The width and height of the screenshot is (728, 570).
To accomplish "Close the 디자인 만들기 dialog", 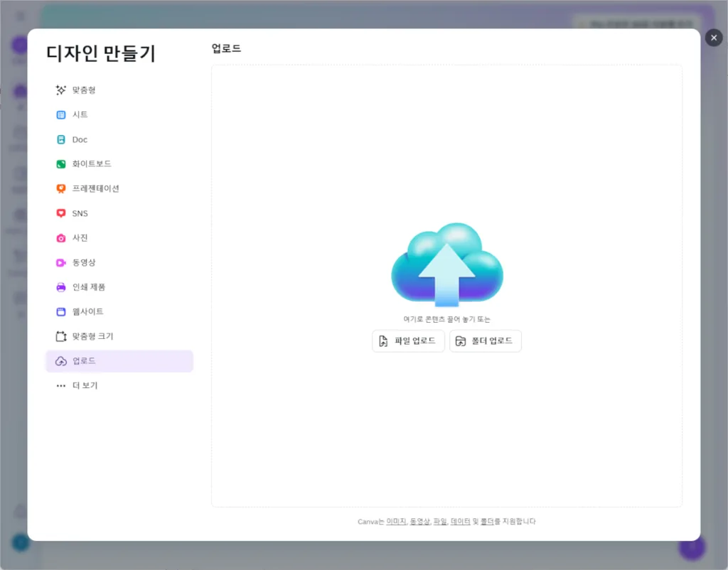I will point(714,38).
